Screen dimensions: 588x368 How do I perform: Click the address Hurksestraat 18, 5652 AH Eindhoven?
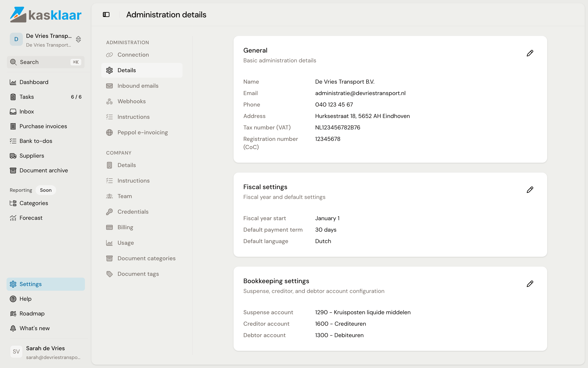[x=362, y=116]
